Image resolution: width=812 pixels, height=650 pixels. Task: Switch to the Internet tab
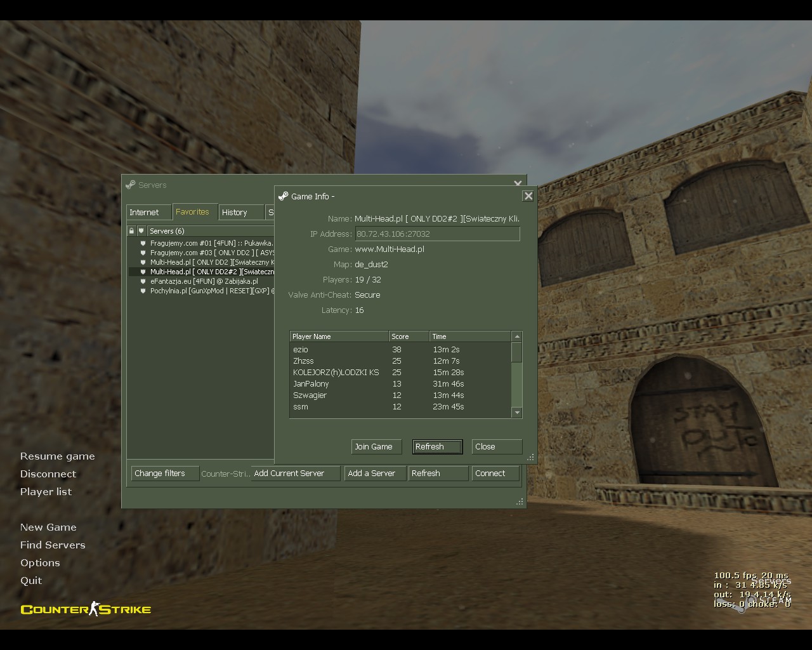click(148, 212)
